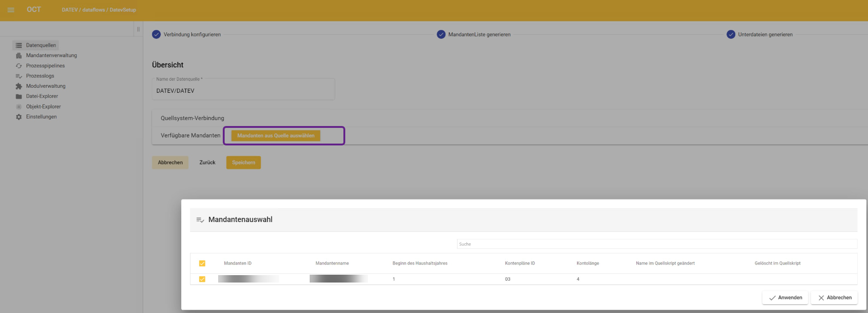
Task: Click the Datenquellen sidebar icon
Action: tap(19, 45)
